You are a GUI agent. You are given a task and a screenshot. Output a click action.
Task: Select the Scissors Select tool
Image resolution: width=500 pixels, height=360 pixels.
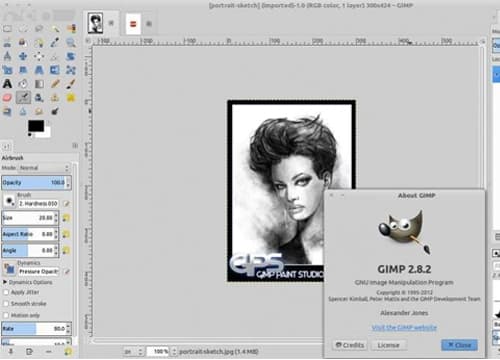7,43
